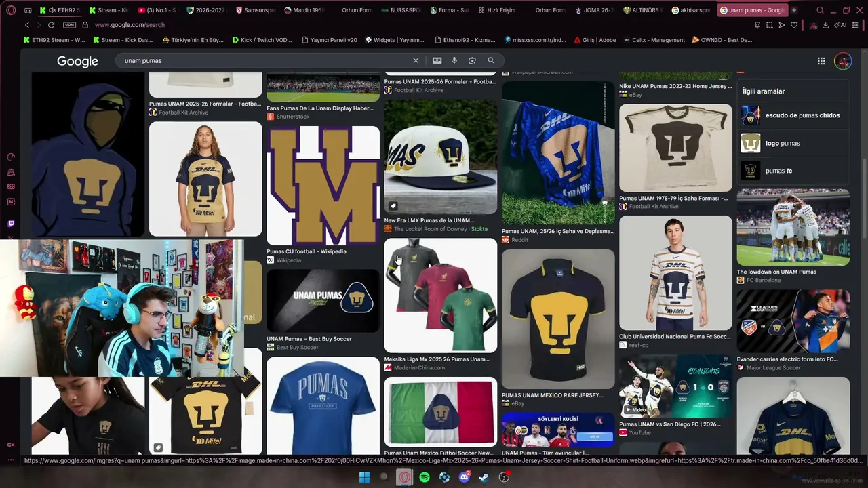Image resolution: width=868 pixels, height=488 pixels.
Task: Open the Mexican flag Pumas image
Action: (x=441, y=412)
